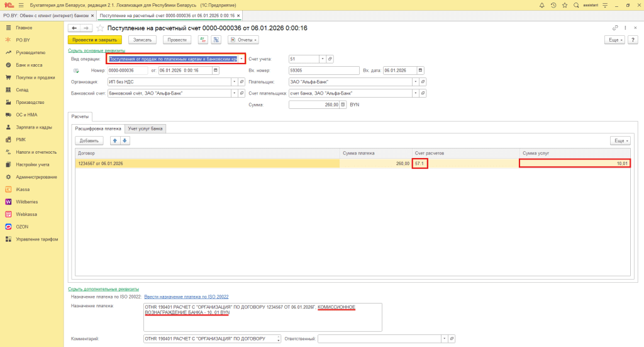Image resolution: width=644 pixels, height=347 pixels.
Task: Click the Dt/Kt postings icon in toolbar
Action: click(203, 40)
